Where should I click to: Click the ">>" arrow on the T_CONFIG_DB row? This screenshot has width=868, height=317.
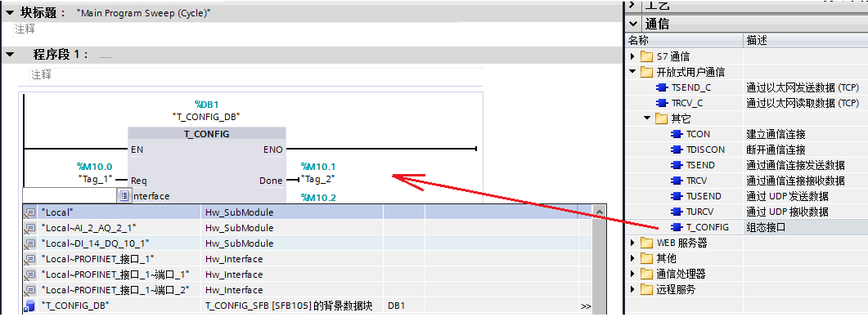[x=586, y=306]
